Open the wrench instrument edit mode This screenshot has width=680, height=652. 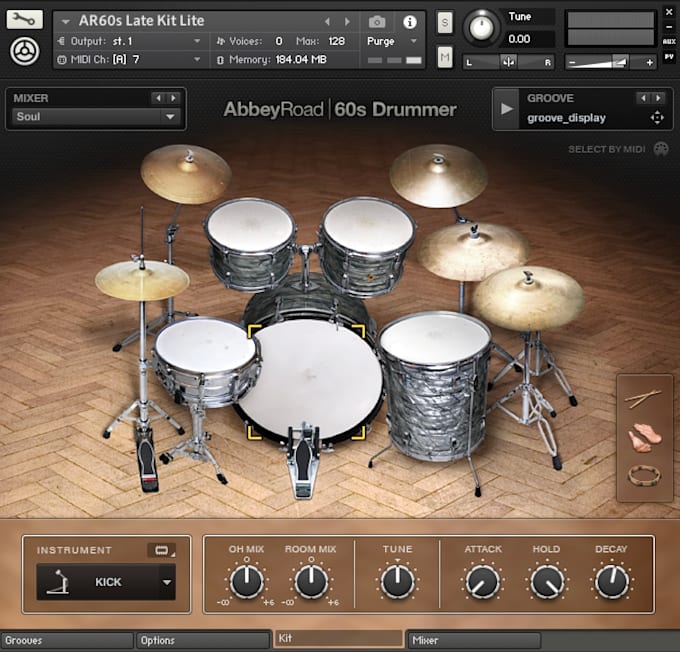coord(25,19)
